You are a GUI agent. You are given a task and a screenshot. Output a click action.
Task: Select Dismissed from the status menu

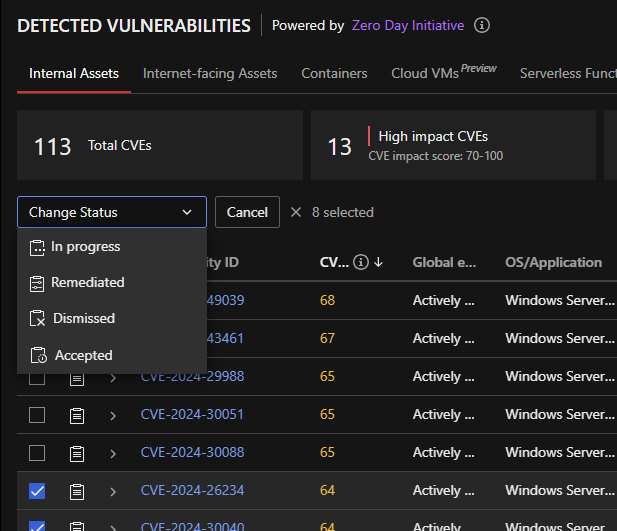(83, 319)
